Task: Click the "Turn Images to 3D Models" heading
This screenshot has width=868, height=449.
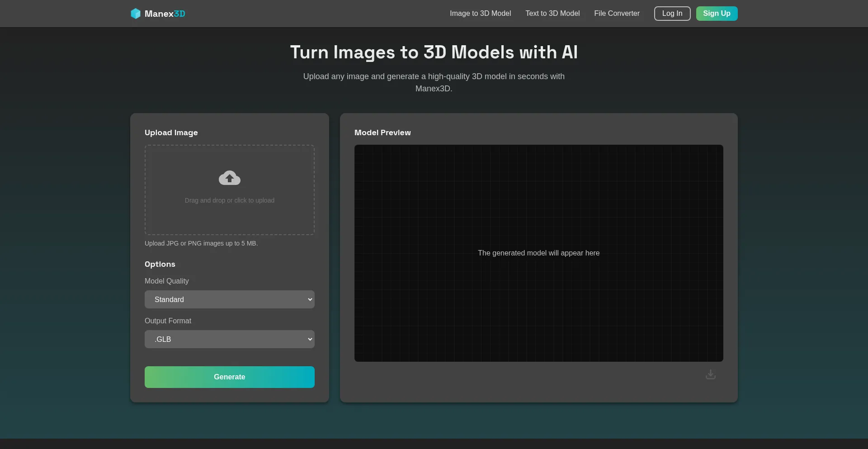Action: 434,52
